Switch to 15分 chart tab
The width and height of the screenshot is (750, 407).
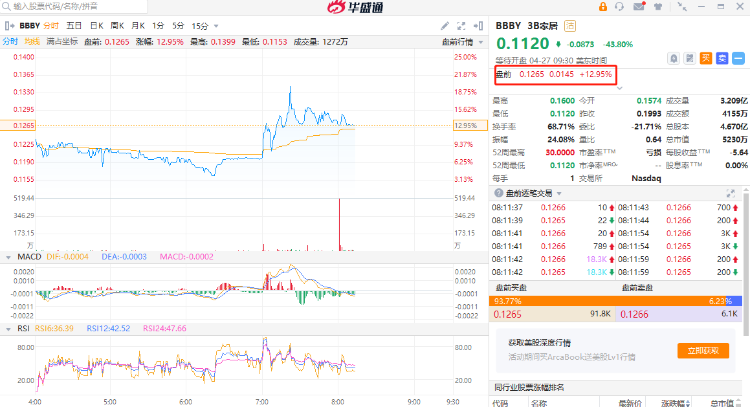(x=200, y=26)
